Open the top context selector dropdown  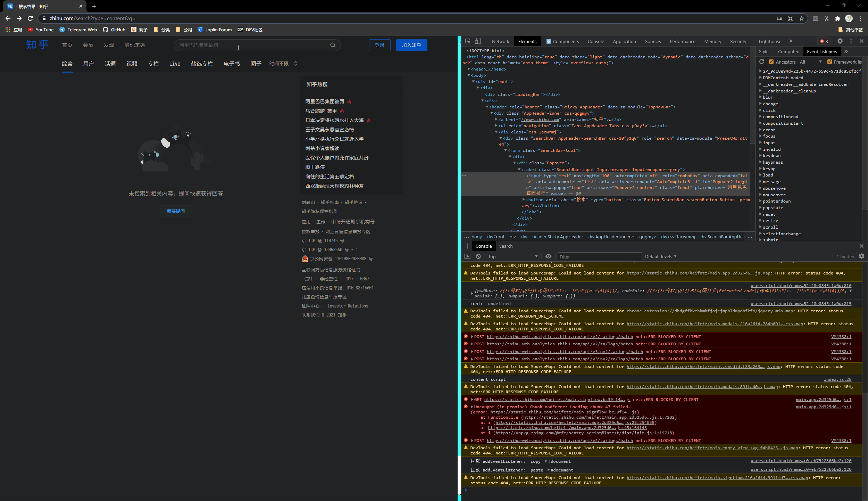[512, 256]
